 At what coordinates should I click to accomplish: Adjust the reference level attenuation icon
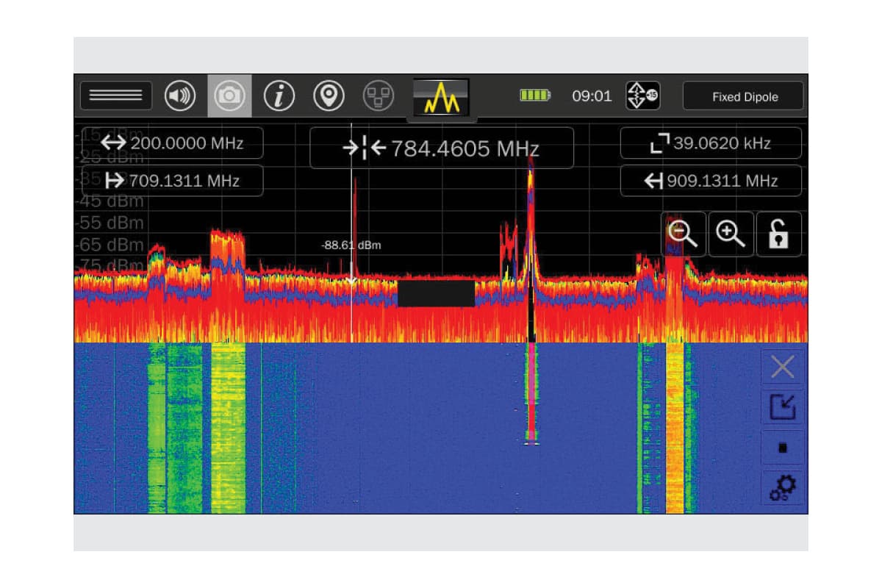tap(642, 96)
